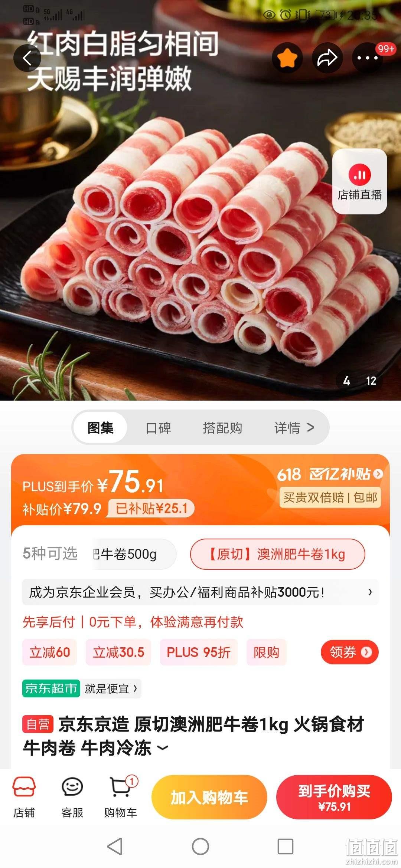The height and width of the screenshot is (868, 401).
Task: Open the three-dot more menu
Action: point(367,58)
